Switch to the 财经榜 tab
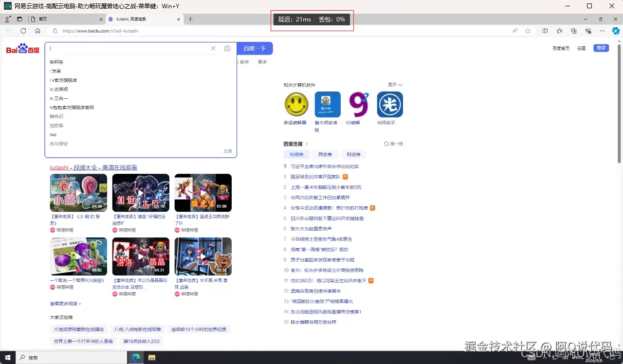Image resolution: width=623 pixels, height=364 pixels. click(353, 154)
